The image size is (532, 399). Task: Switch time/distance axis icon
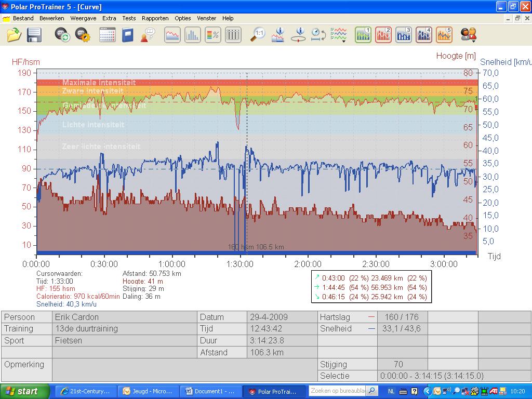318,35
